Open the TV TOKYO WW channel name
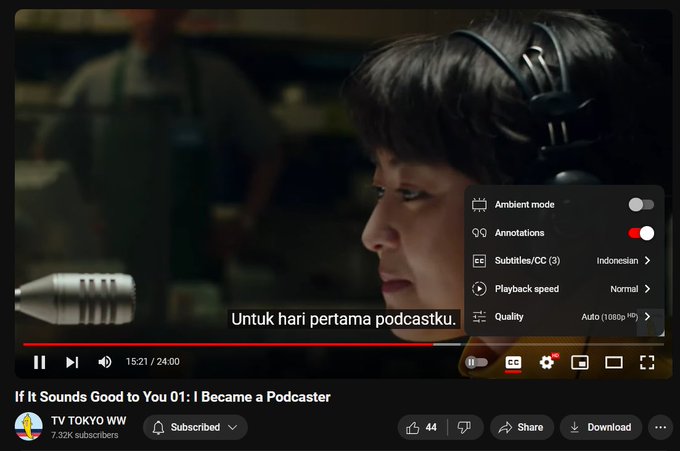The width and height of the screenshot is (680, 451). coord(88,421)
